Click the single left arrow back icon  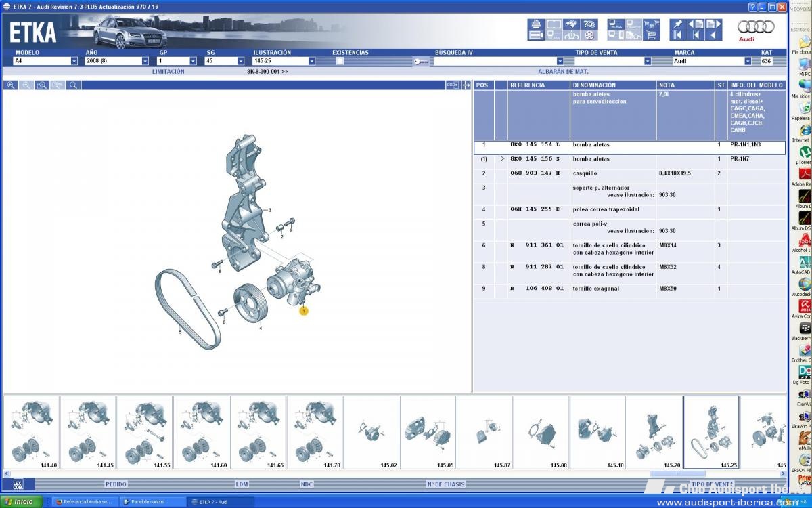(713, 35)
